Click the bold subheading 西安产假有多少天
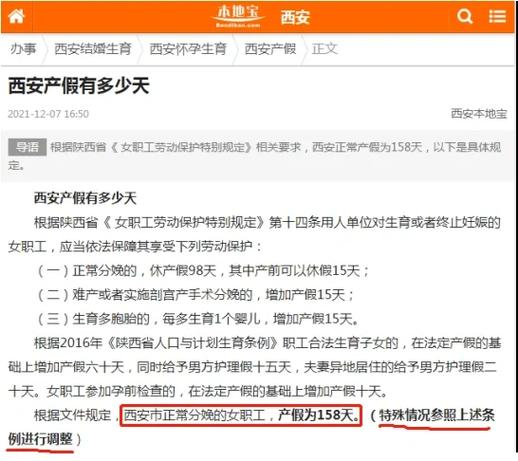The width and height of the screenshot is (518, 461). pos(85,198)
